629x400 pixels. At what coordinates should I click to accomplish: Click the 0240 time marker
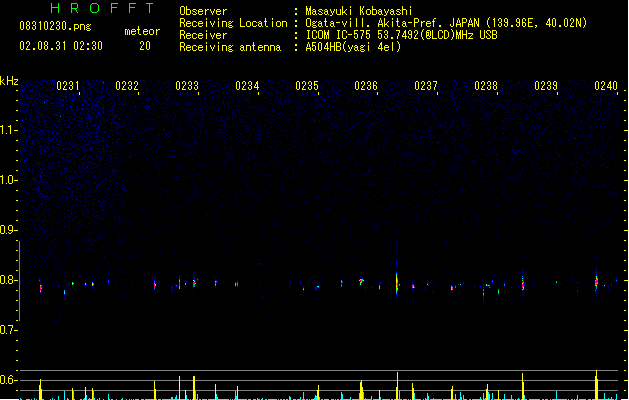pyautogui.click(x=606, y=86)
